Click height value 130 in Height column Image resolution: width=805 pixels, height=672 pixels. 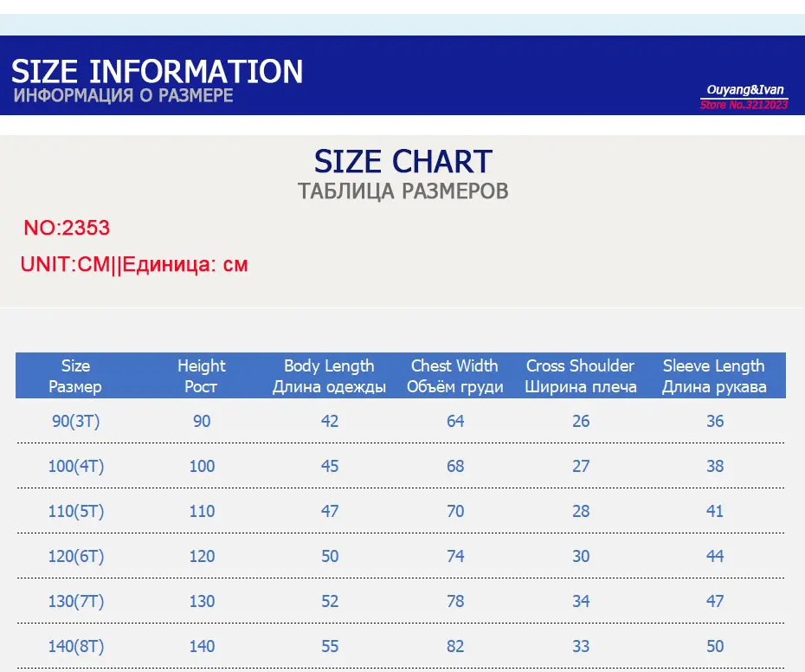[202, 601]
